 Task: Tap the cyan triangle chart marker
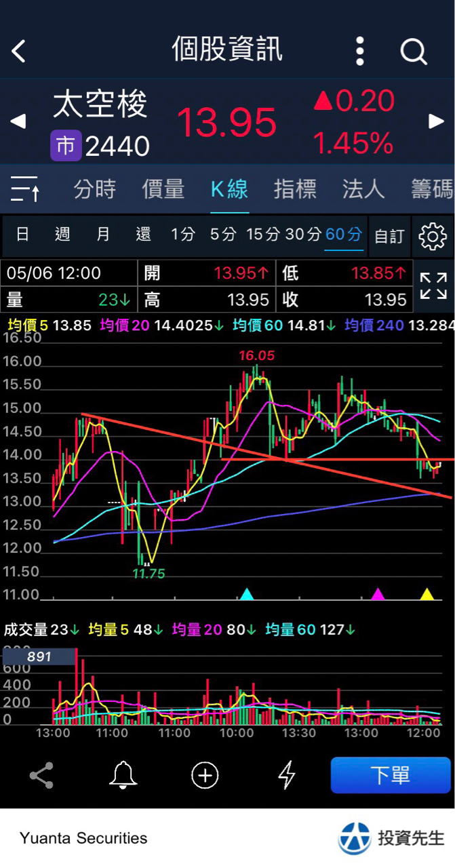(247, 595)
